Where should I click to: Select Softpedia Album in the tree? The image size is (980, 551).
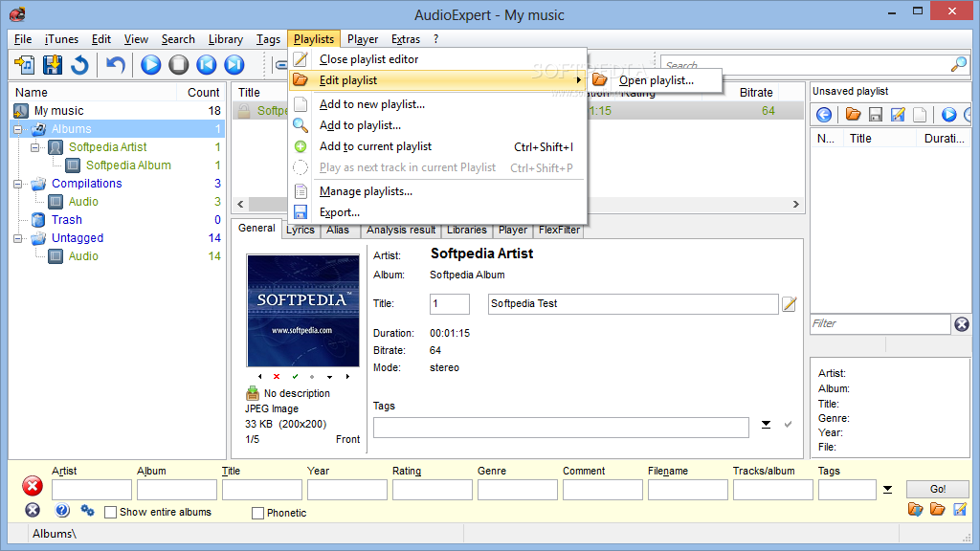(129, 165)
